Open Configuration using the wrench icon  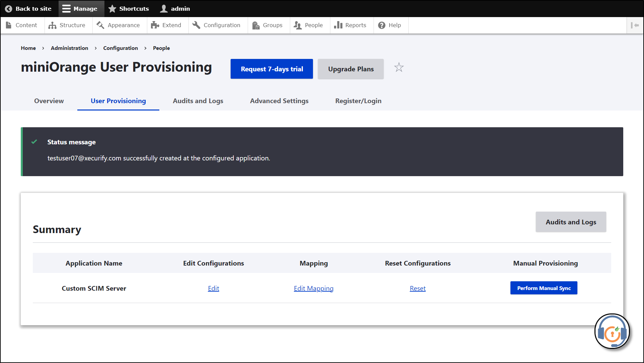[195, 25]
